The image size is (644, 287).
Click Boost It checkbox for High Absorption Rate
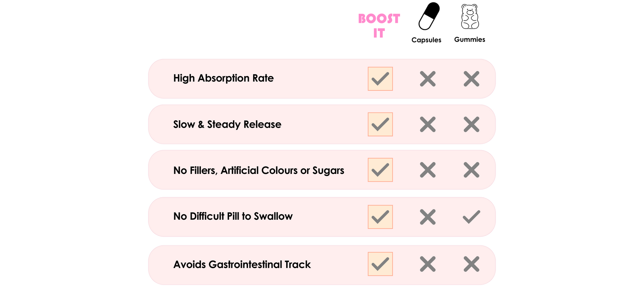[x=380, y=79]
